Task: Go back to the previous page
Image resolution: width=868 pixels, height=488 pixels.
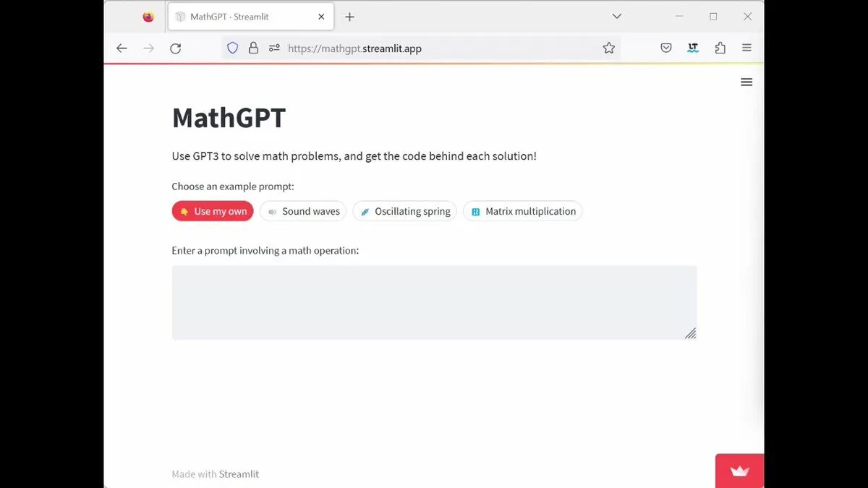Action: point(122,48)
